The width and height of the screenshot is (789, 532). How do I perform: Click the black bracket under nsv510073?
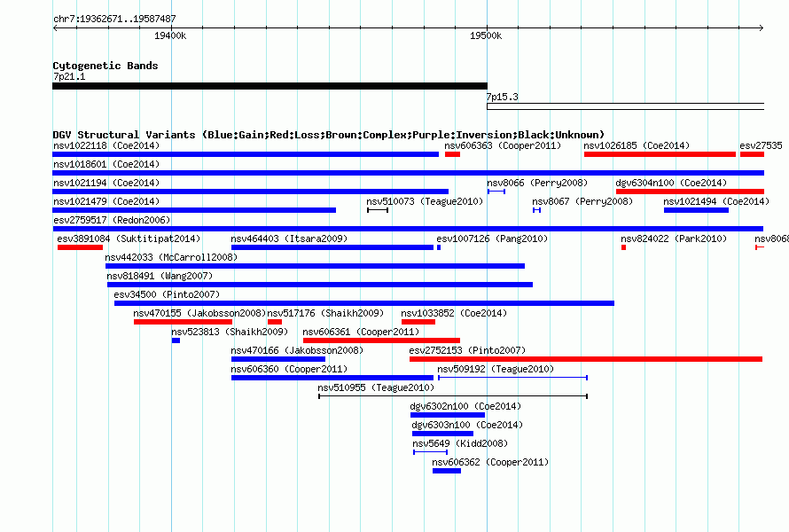378,210
